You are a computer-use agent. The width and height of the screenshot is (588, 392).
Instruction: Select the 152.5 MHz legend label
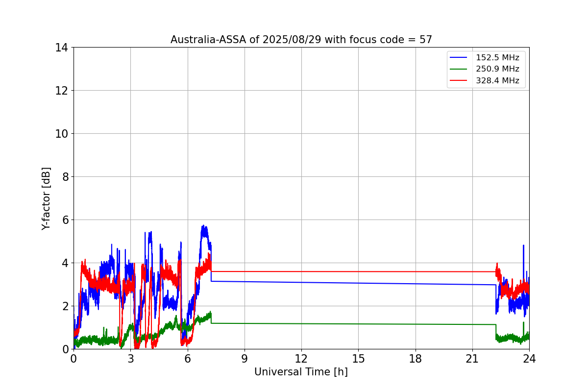click(x=497, y=58)
